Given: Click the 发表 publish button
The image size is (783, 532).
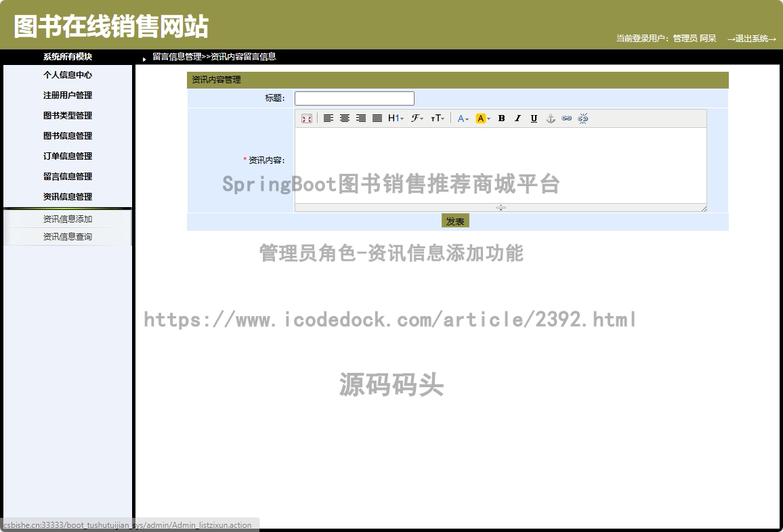Looking at the screenshot, I should click(x=455, y=221).
